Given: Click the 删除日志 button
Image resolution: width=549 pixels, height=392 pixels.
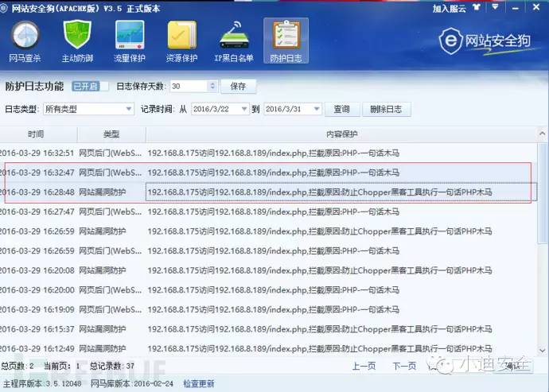Looking at the screenshot, I should coord(386,109).
